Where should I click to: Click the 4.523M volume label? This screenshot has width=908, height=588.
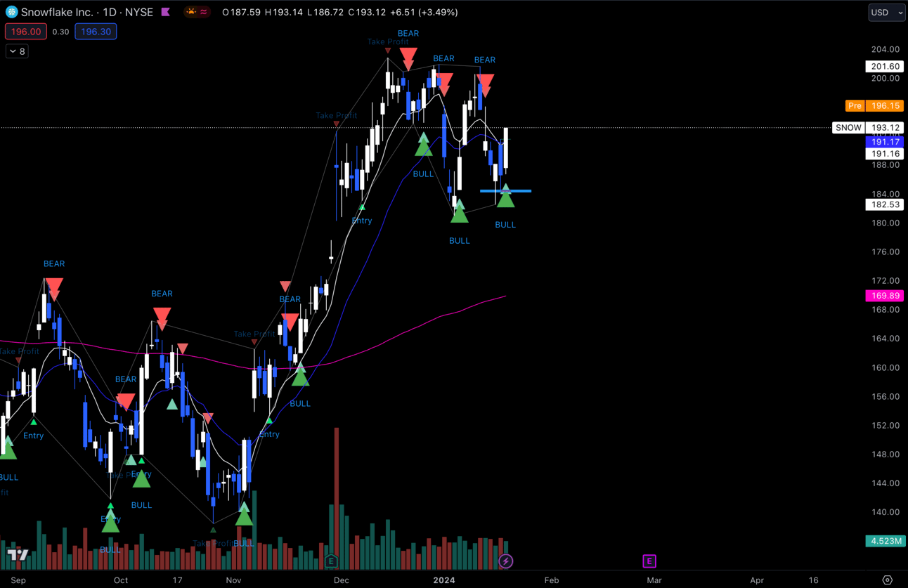pyautogui.click(x=886, y=541)
